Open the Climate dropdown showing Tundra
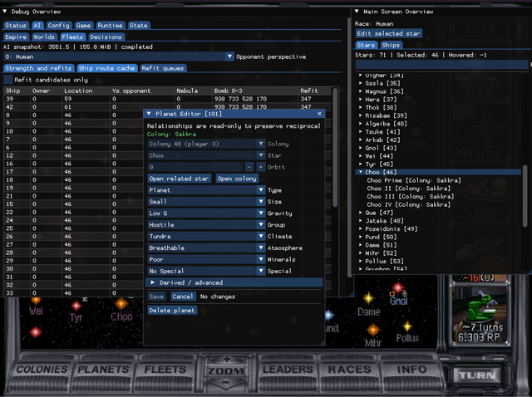 pos(206,237)
